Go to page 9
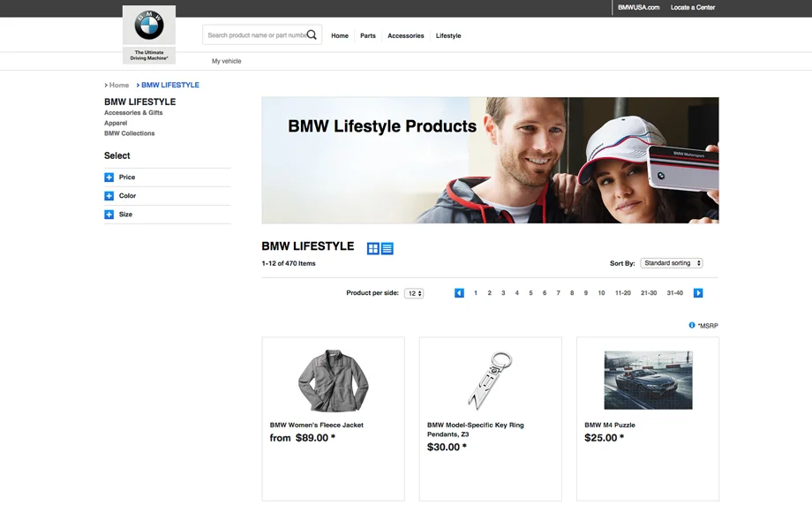The width and height of the screenshot is (812, 506). click(x=586, y=293)
